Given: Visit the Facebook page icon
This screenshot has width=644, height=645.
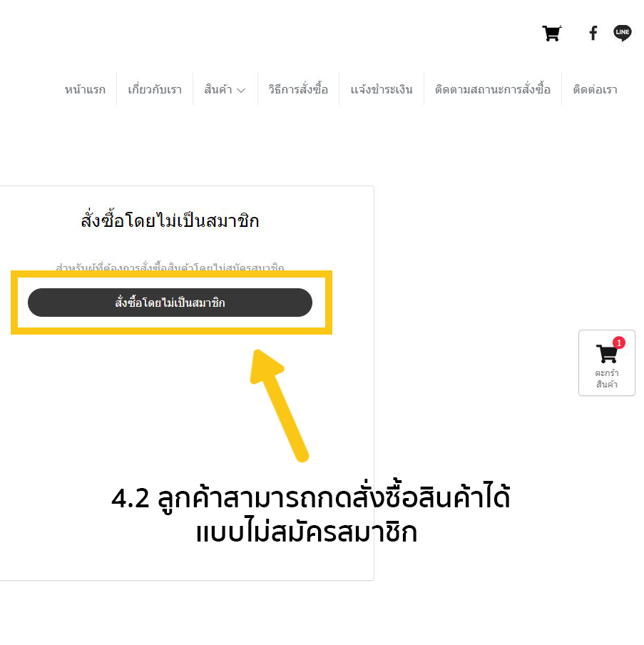Looking at the screenshot, I should point(593,33).
